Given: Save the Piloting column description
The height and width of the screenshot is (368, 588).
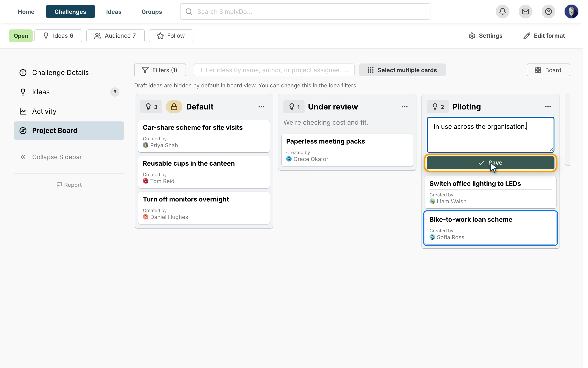Looking at the screenshot, I should tap(490, 163).
